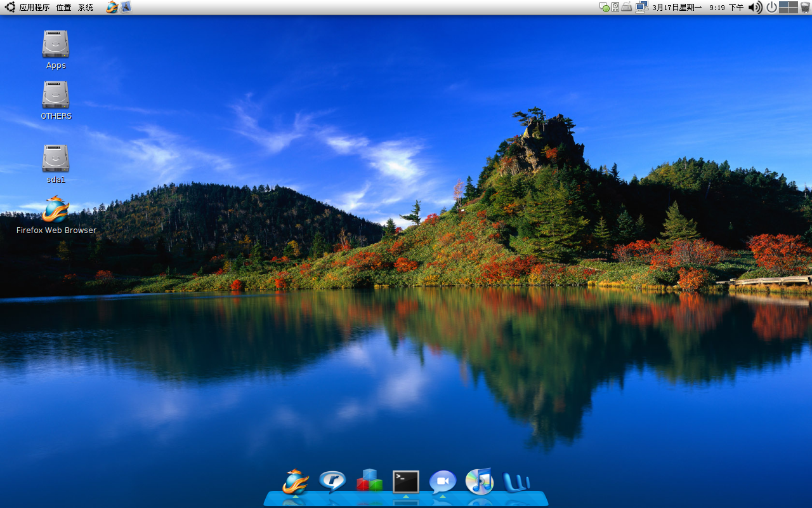Open the Trash icon in top panel
The width and height of the screenshot is (812, 508).
point(805,7)
